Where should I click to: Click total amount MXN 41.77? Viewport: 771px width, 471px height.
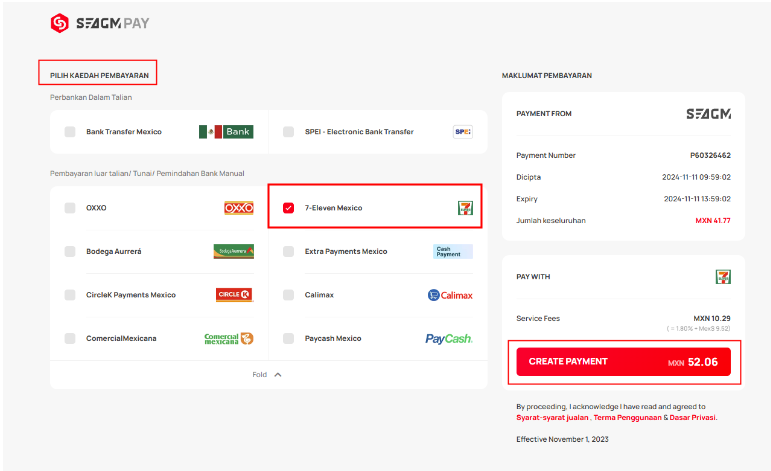click(713, 221)
